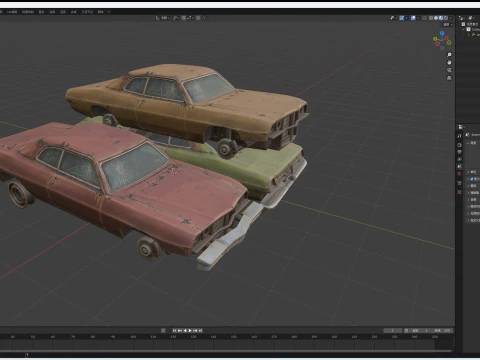Add a new workspace with plus button

pyautogui.click(x=109, y=12)
